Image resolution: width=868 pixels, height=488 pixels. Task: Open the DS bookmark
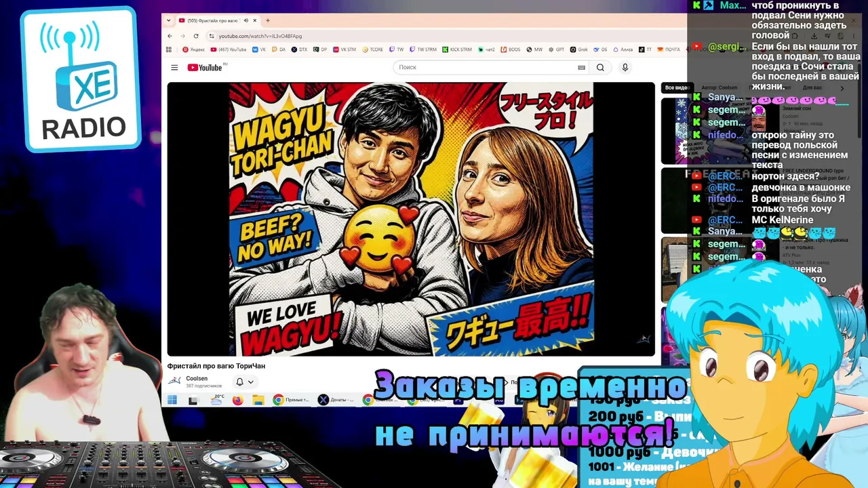[599, 49]
